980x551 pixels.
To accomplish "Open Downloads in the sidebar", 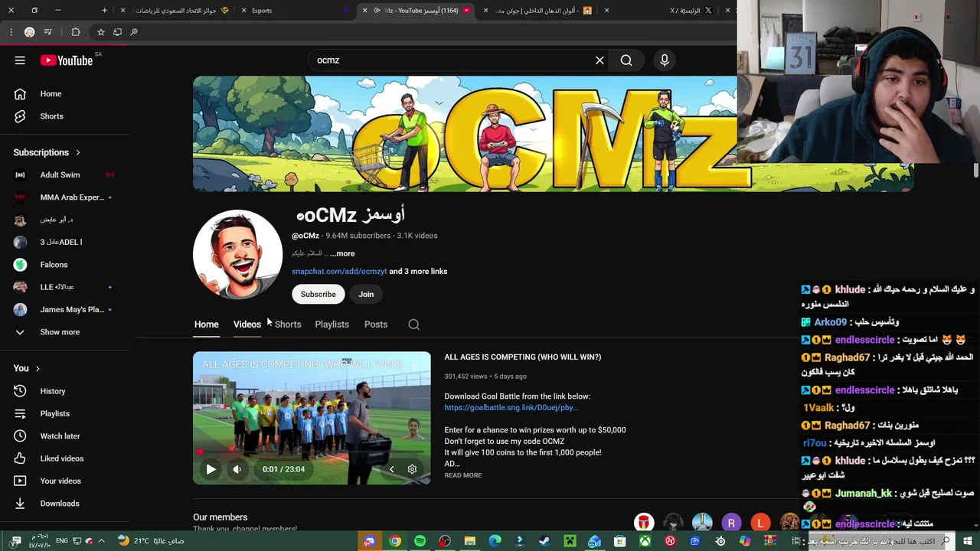I will click(61, 504).
